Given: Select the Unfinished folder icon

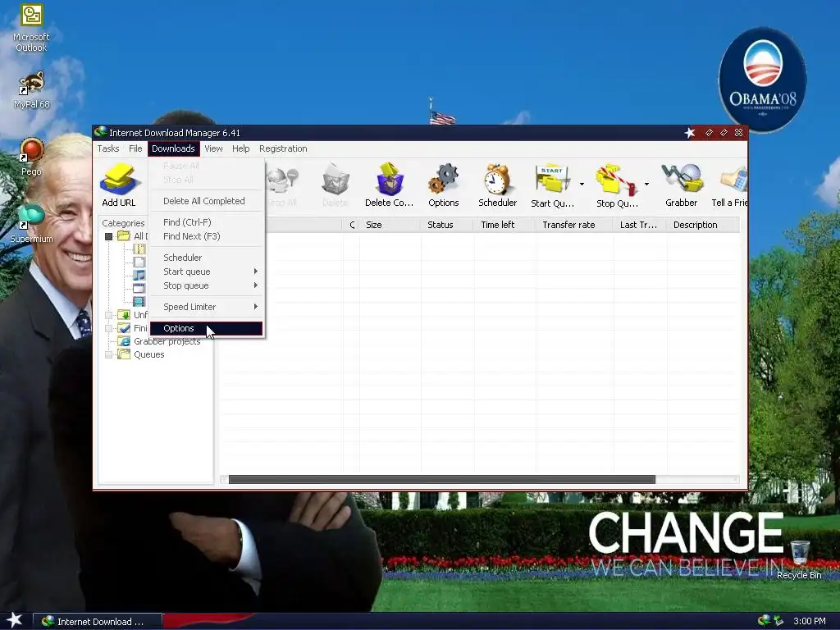Looking at the screenshot, I should click(x=124, y=314).
